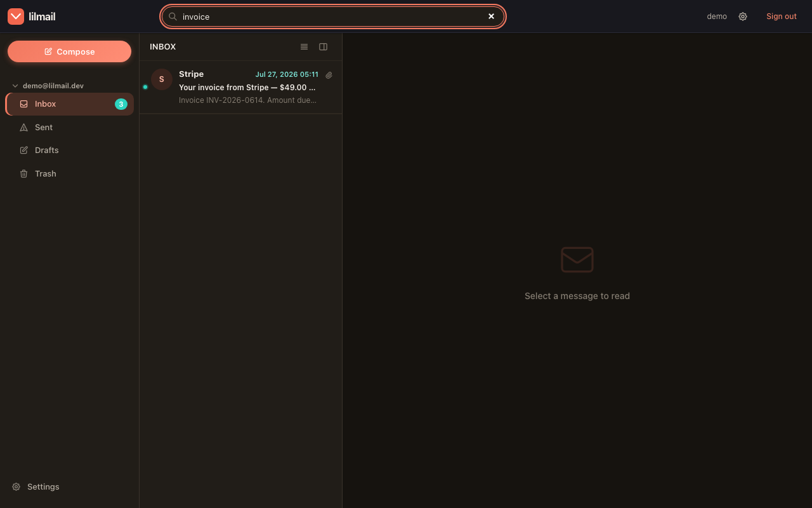Click the Sign out link
Image resolution: width=812 pixels, height=508 pixels.
(782, 17)
